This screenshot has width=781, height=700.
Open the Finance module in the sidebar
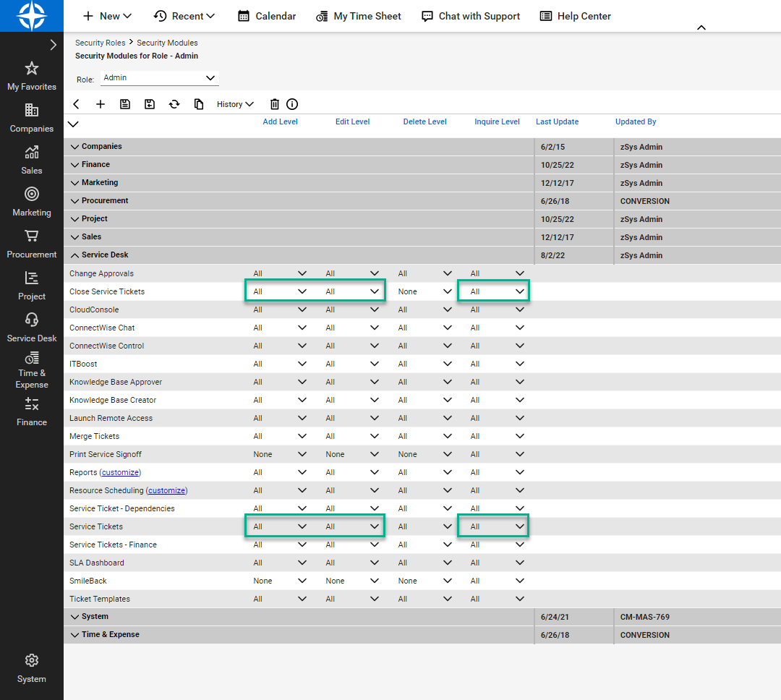32,411
